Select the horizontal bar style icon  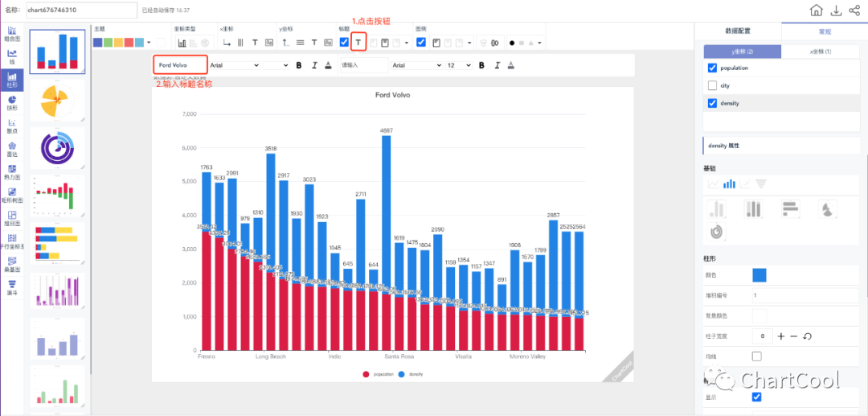(x=791, y=208)
